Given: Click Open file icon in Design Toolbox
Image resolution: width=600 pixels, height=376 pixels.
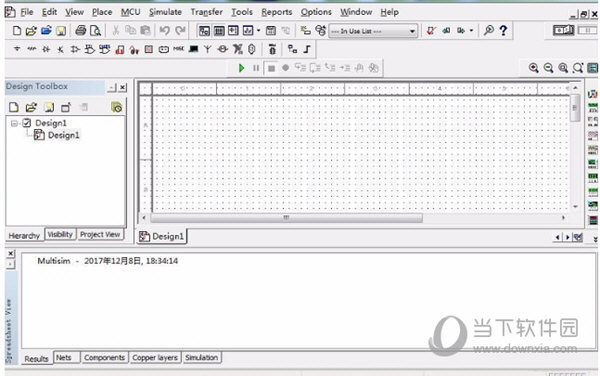Looking at the screenshot, I should [31, 107].
